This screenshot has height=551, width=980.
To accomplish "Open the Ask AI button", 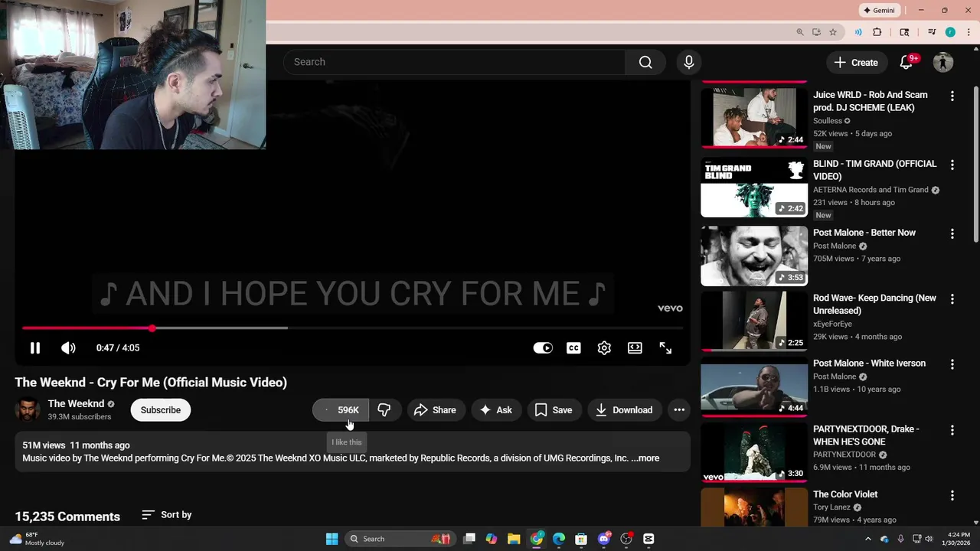I will click(496, 410).
